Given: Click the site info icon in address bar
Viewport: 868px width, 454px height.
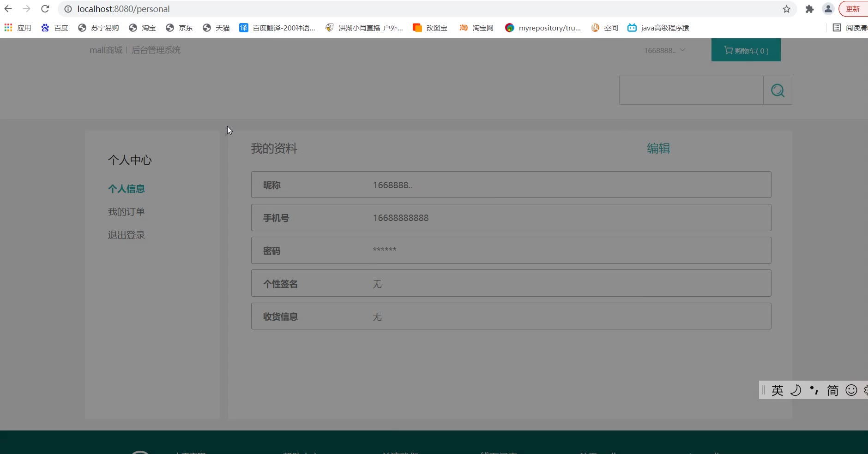Looking at the screenshot, I should (x=68, y=9).
